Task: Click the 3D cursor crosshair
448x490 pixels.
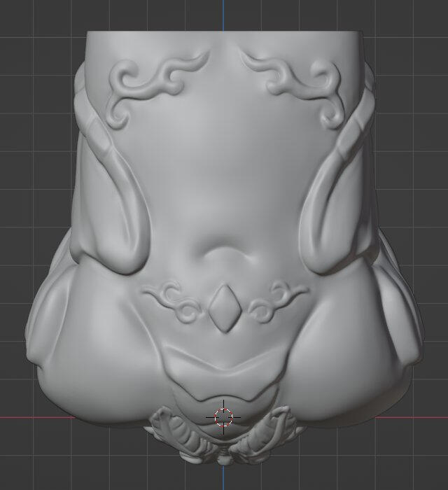Action: [223, 416]
